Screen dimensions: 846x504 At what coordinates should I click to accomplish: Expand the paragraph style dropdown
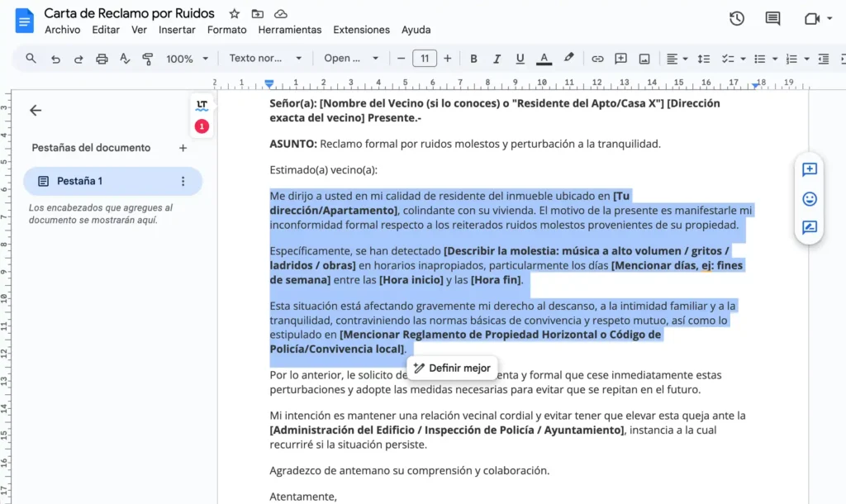265,59
